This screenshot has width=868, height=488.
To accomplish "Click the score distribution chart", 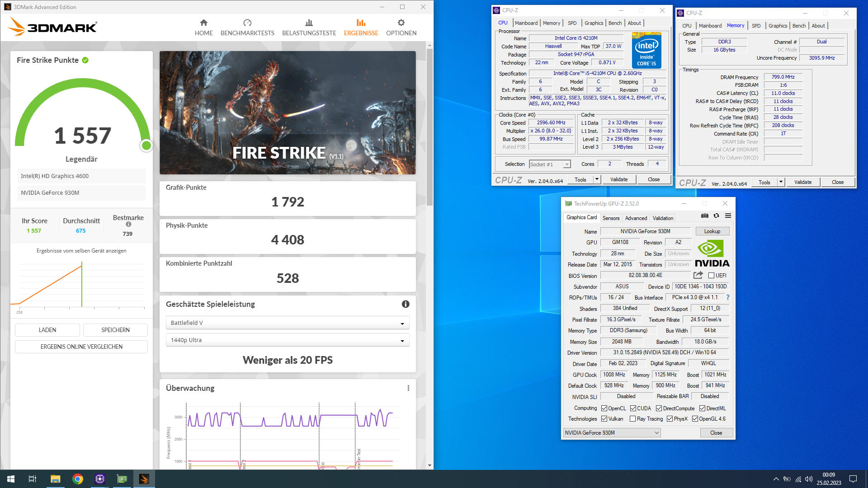I will (x=82, y=286).
